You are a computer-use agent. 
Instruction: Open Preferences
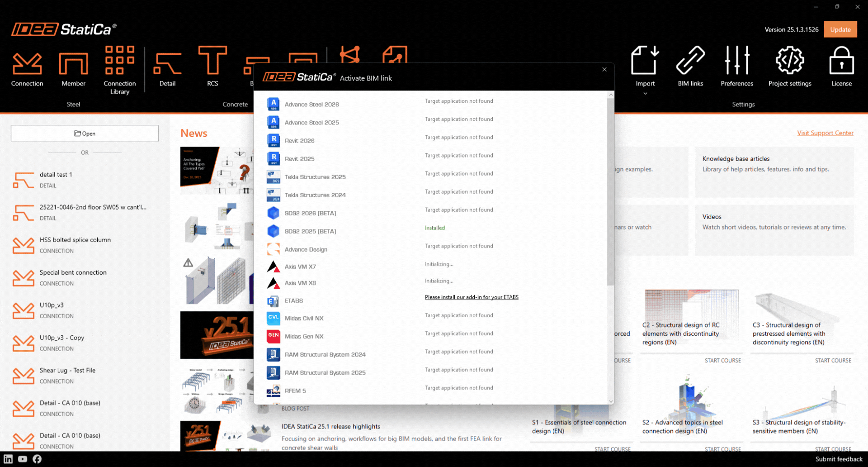(x=737, y=66)
